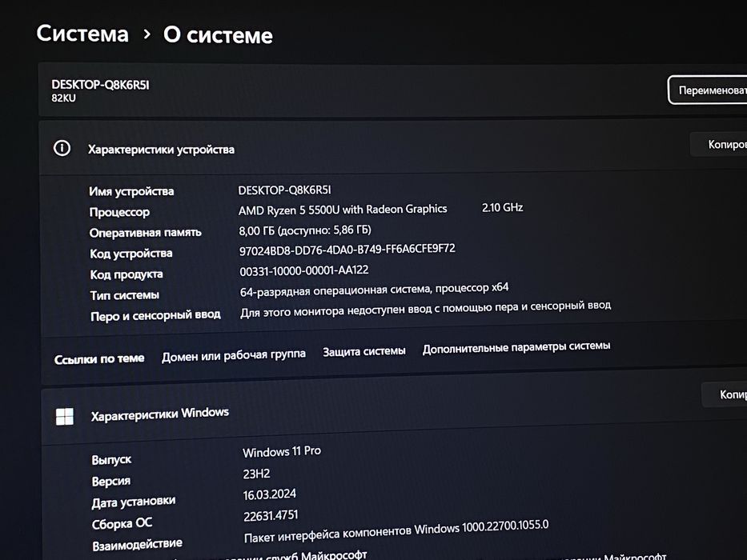This screenshot has width=747, height=560.
Task: Collapse the Характеристики устройства section header
Action: 393,148
